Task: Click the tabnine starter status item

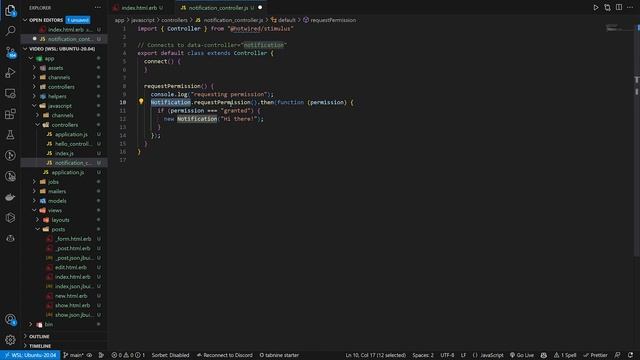Action: [x=279, y=355]
